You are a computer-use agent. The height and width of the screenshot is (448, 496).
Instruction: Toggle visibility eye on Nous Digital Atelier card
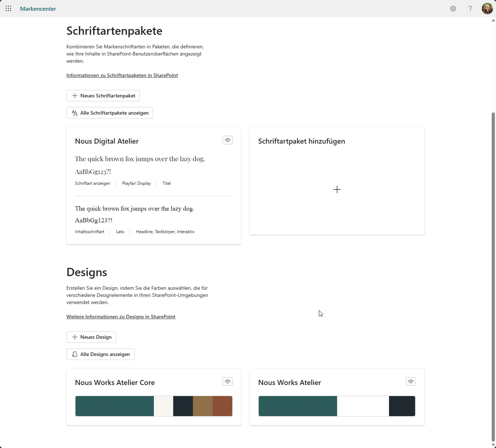pos(228,140)
